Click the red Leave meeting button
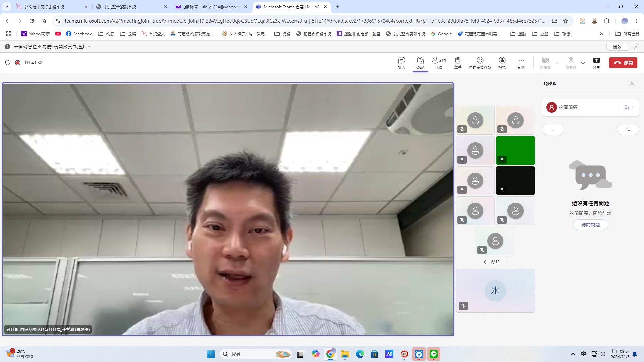This screenshot has width=644, height=362. pyautogui.click(x=623, y=63)
